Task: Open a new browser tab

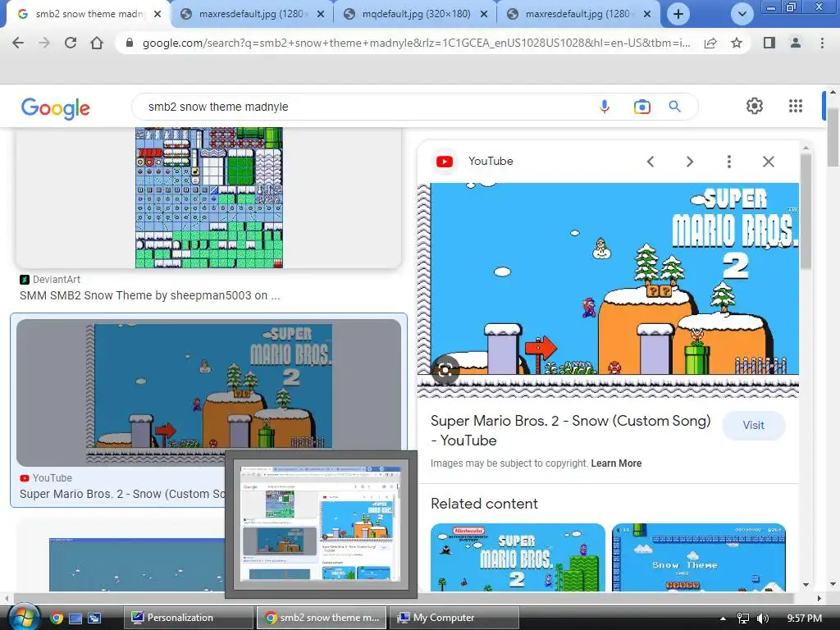Action: (x=678, y=14)
